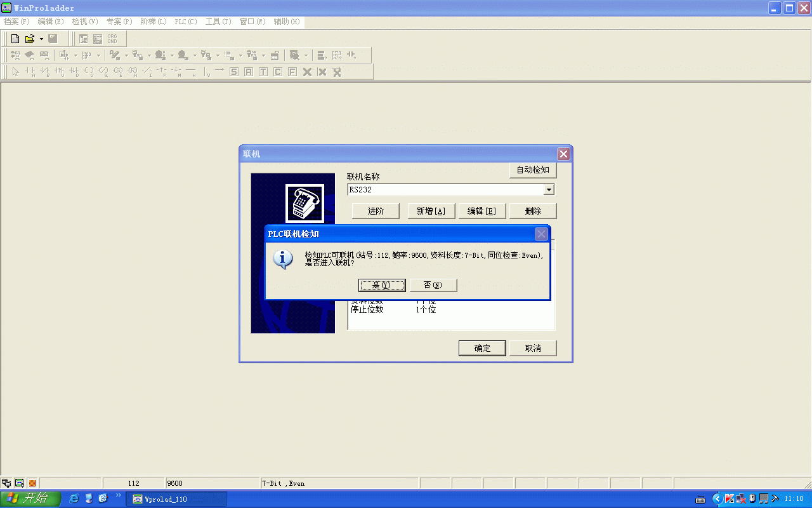The width and height of the screenshot is (812, 508).
Task: Open the 工具(T) menu
Action: [x=218, y=22]
